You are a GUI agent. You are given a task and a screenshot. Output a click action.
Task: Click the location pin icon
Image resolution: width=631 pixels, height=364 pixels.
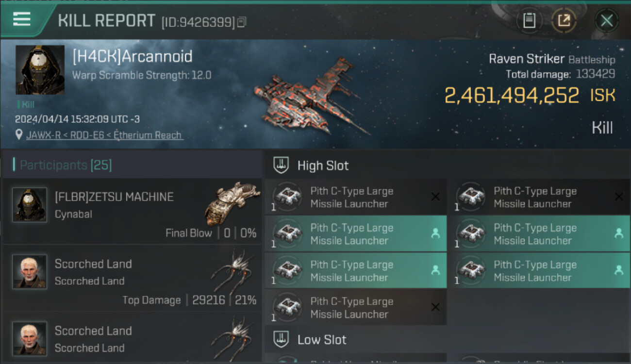coord(19,135)
